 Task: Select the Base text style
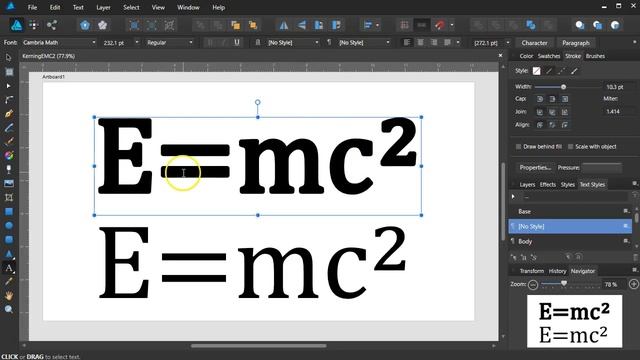570,211
